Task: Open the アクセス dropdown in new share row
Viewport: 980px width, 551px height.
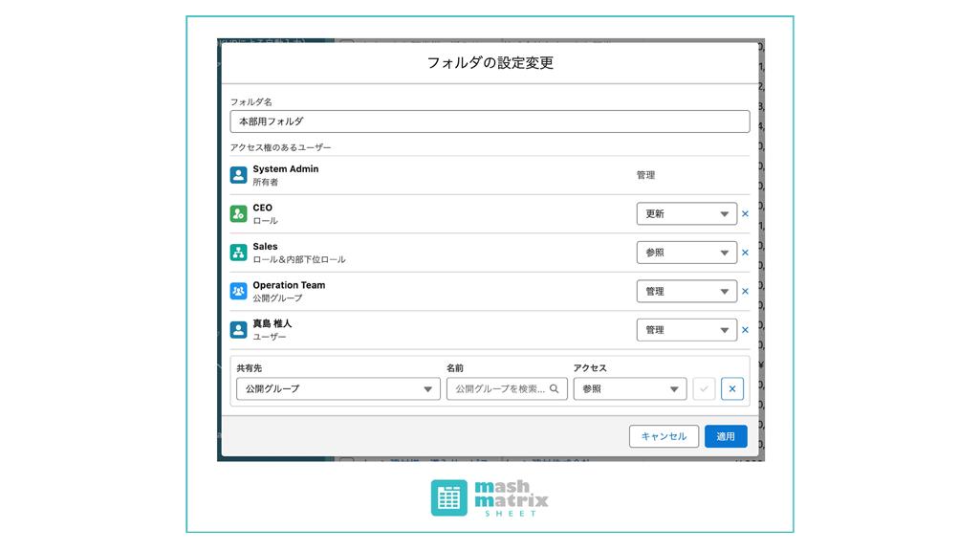Action: (629, 389)
